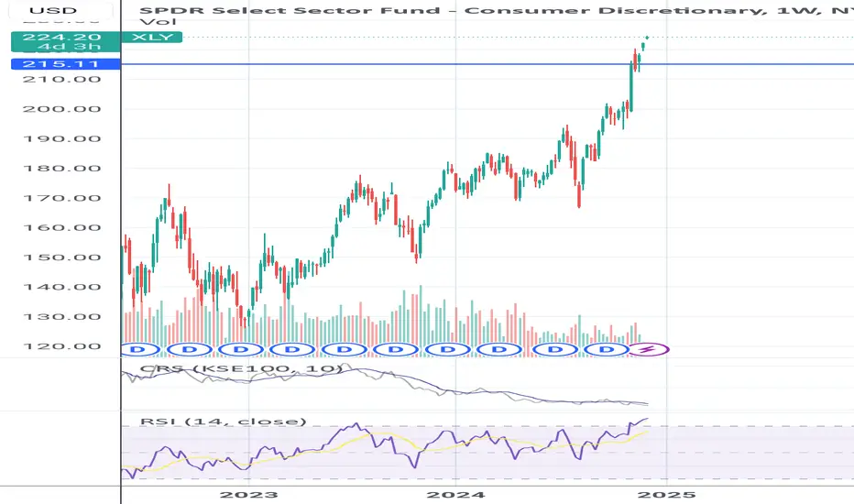
Task: Select the blue horizontal line at 215.11
Action: coord(487,64)
